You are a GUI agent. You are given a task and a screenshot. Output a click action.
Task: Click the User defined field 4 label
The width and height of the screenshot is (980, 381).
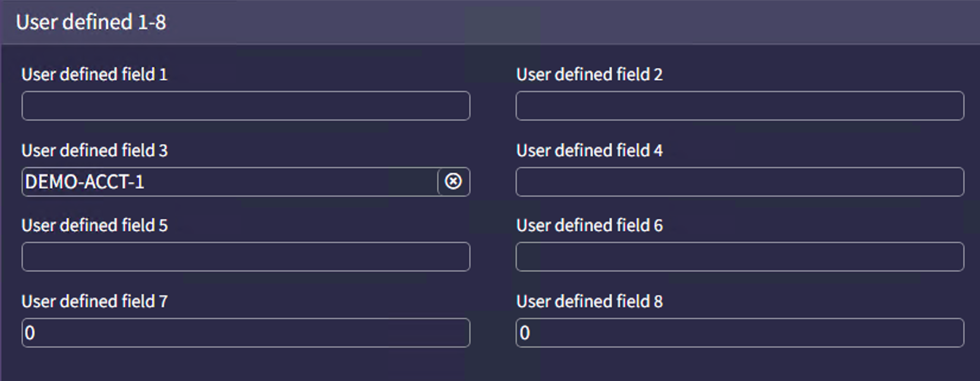[589, 150]
